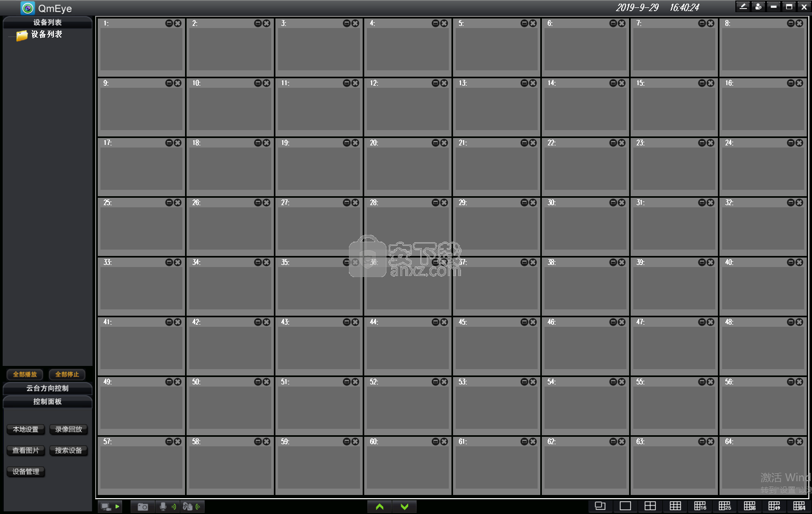Close video channel 57 with X icon
This screenshot has height=514, width=812.
pyautogui.click(x=178, y=442)
